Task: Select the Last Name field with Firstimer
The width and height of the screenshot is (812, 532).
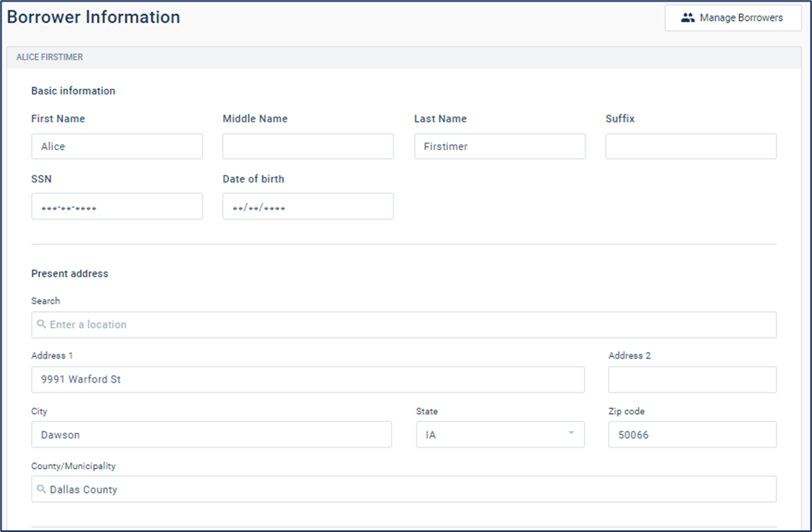Action: point(500,147)
